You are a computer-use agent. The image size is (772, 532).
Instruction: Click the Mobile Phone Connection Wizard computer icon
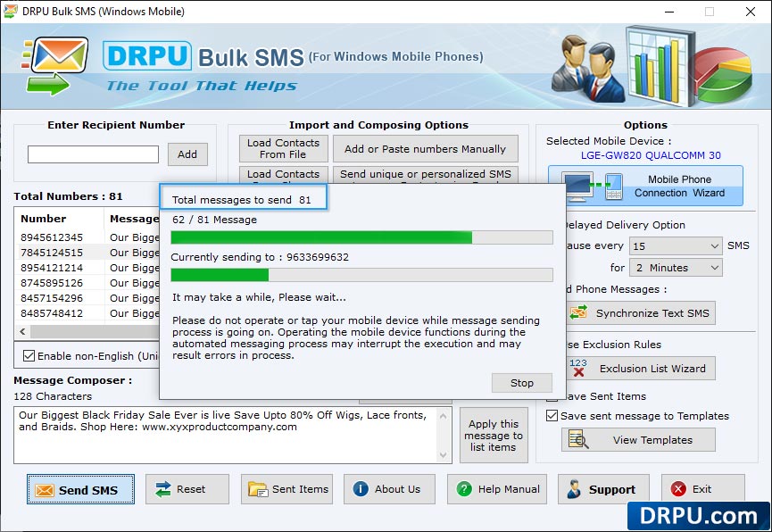[594, 187]
